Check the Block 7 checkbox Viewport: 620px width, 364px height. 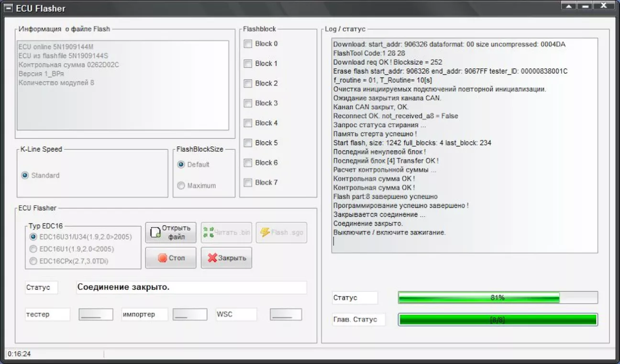pyautogui.click(x=248, y=183)
